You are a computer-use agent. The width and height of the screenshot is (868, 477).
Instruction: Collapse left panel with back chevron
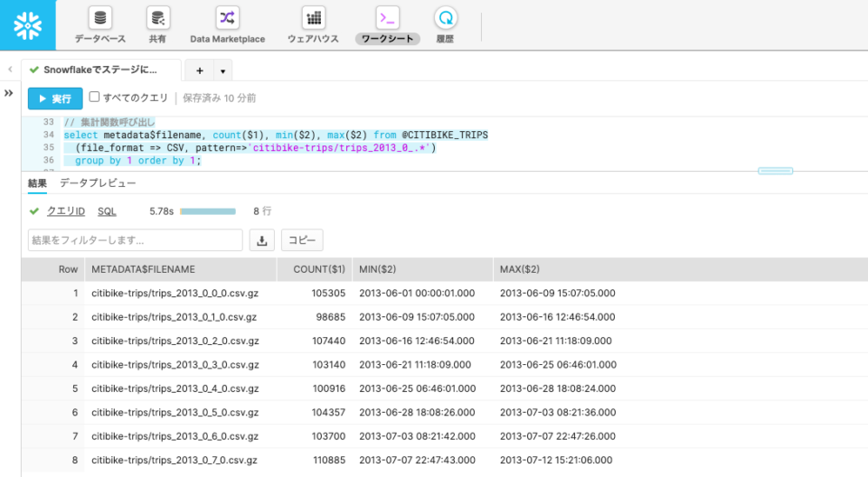tap(10, 70)
